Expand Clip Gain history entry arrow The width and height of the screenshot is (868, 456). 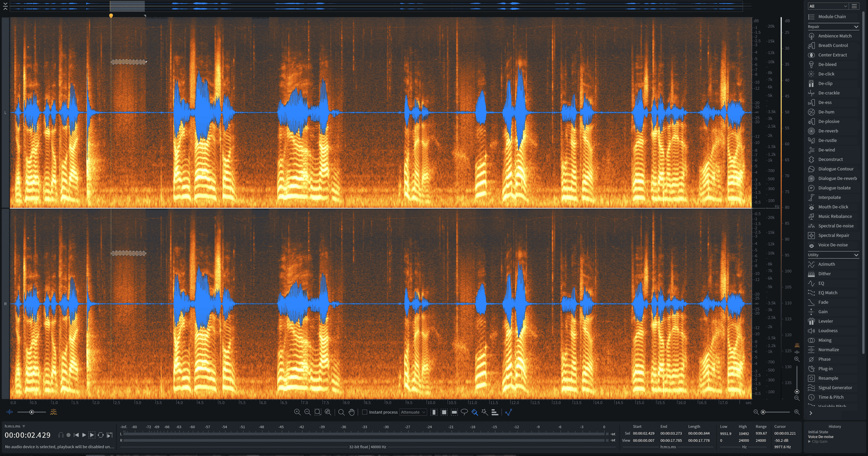[809, 442]
